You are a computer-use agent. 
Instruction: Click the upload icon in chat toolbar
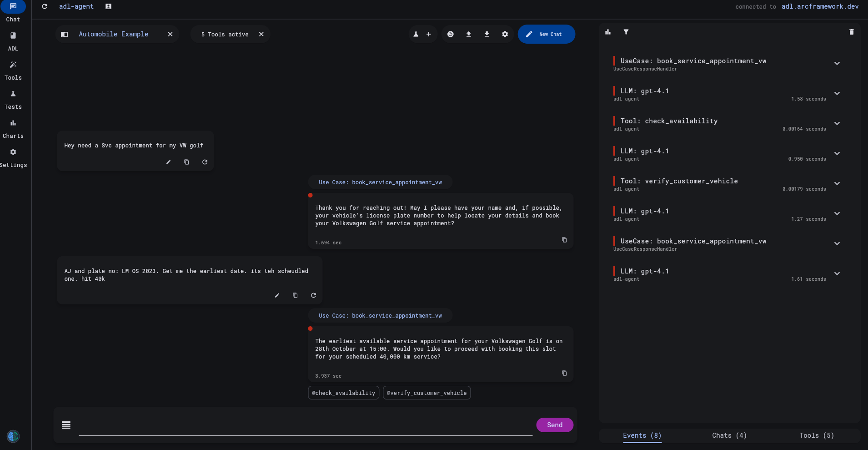468,34
